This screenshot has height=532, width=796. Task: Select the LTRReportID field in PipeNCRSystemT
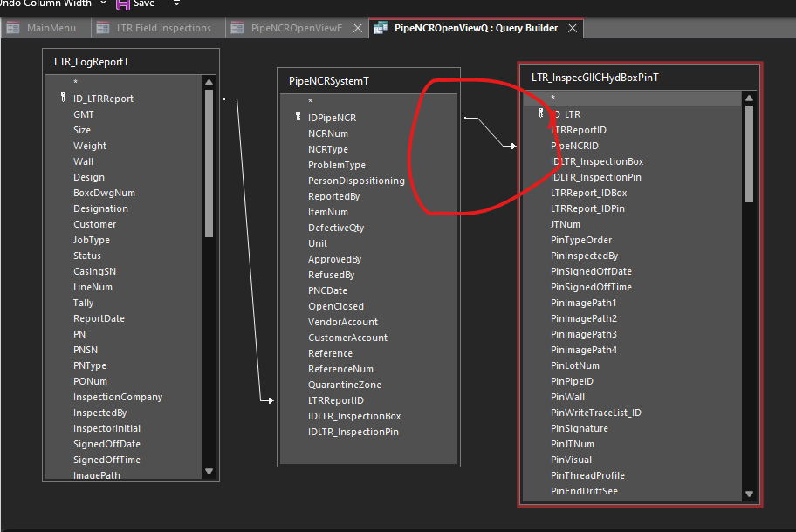pyautogui.click(x=335, y=400)
